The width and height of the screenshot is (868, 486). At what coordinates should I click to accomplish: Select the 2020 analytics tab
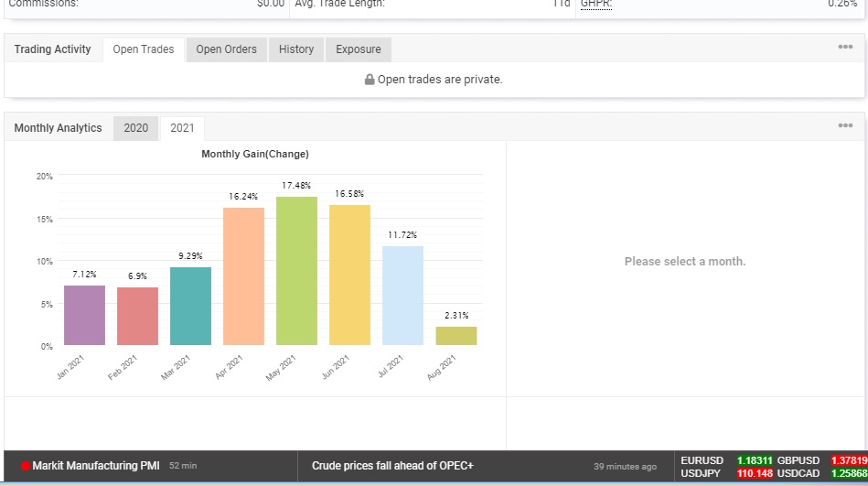[x=135, y=128]
